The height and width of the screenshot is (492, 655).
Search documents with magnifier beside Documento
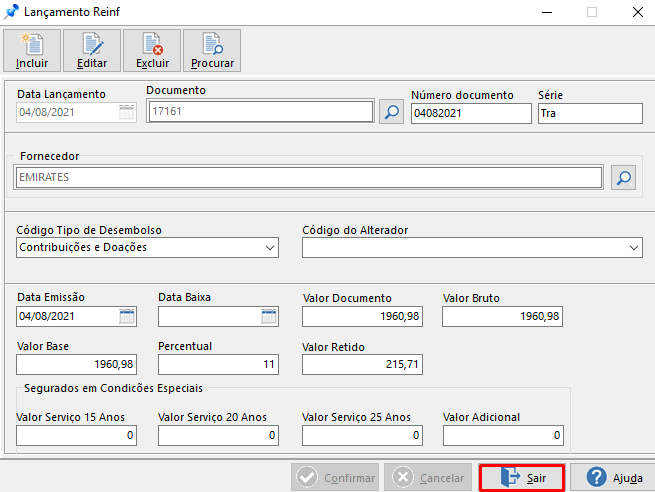(x=391, y=112)
